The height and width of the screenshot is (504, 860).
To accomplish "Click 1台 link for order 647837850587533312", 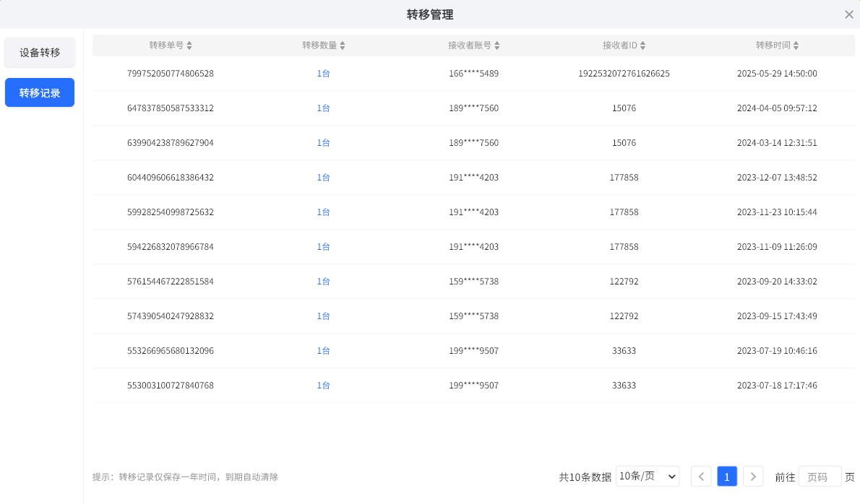I will 323,108.
